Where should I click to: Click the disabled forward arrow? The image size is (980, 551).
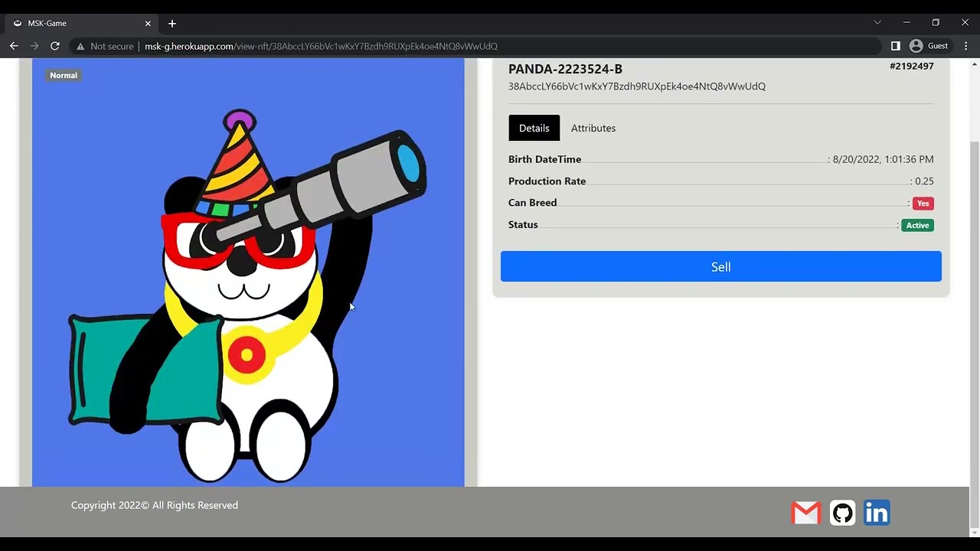(x=34, y=46)
